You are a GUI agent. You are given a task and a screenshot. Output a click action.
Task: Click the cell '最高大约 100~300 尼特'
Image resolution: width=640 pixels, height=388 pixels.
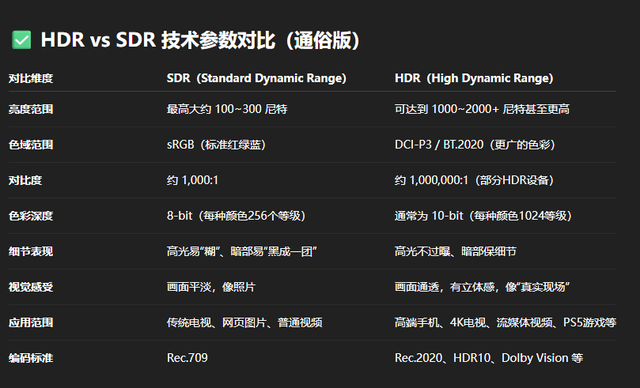[227, 109]
